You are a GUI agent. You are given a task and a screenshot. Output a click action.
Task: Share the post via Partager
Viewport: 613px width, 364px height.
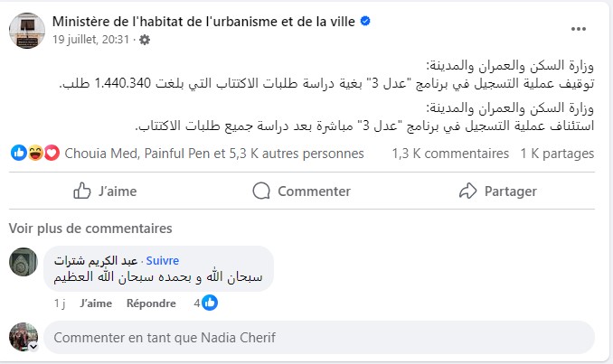pyautogui.click(x=498, y=191)
